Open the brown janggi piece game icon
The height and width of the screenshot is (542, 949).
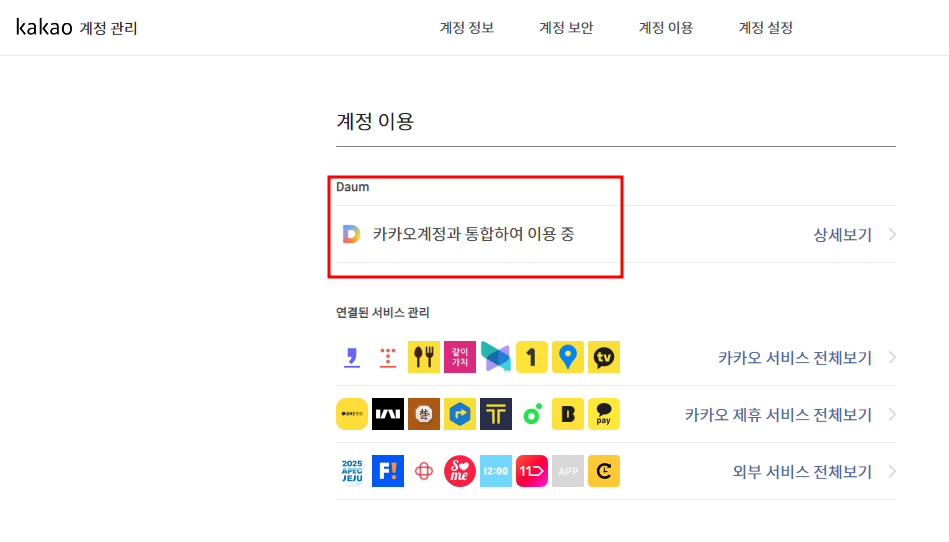coord(424,414)
